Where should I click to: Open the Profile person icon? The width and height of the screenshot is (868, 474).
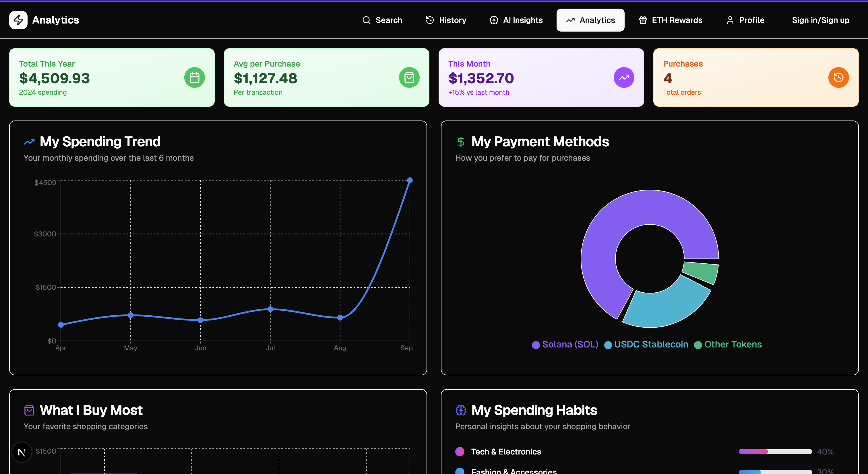pos(730,20)
